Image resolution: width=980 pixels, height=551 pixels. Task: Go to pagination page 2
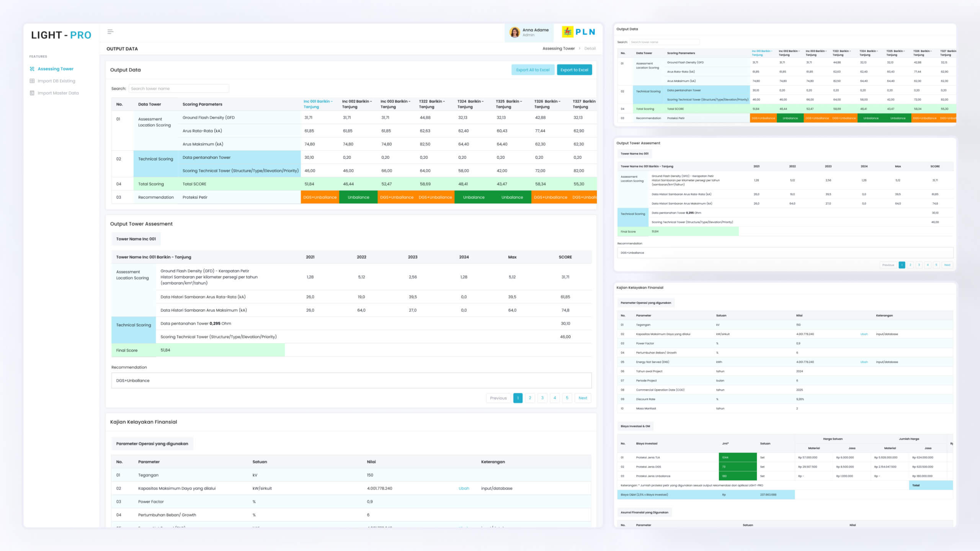click(x=530, y=398)
